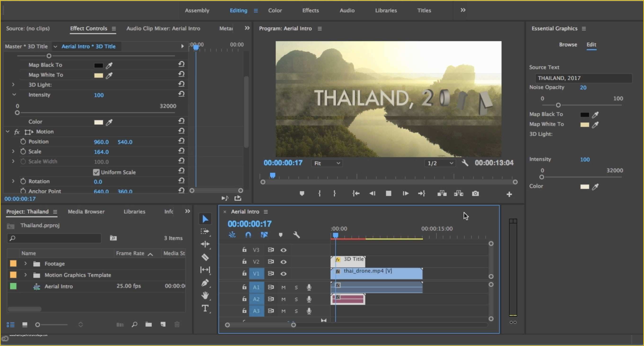Switch to the Color workspace tab
The image size is (644, 346).
pyautogui.click(x=275, y=10)
